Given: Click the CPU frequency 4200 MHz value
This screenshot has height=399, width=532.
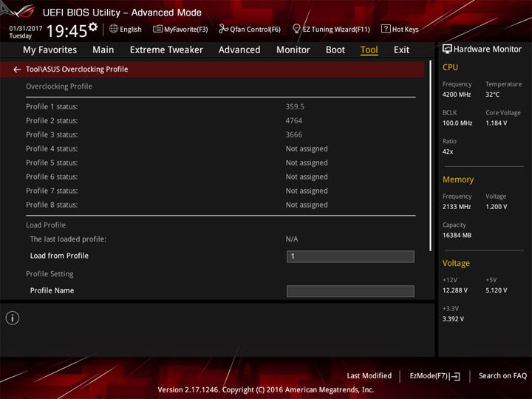Looking at the screenshot, I should click(x=457, y=95).
